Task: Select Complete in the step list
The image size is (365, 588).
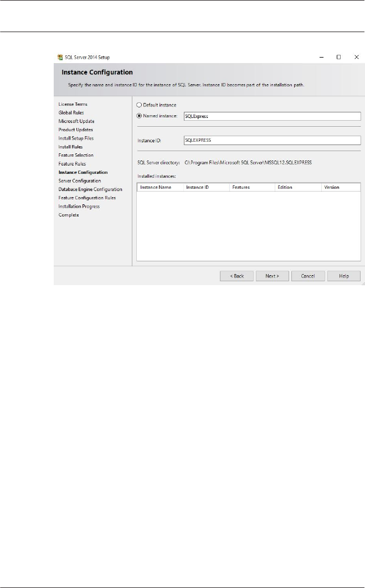Action: [x=69, y=215]
